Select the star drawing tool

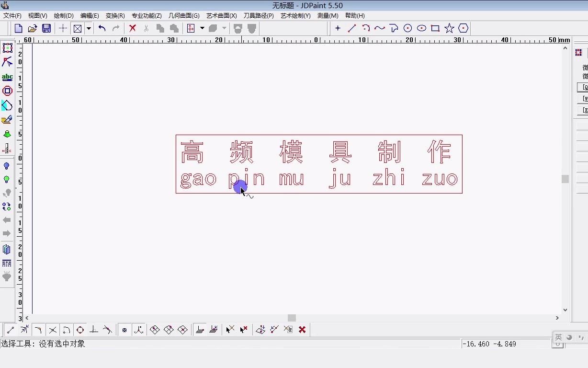coord(449,28)
